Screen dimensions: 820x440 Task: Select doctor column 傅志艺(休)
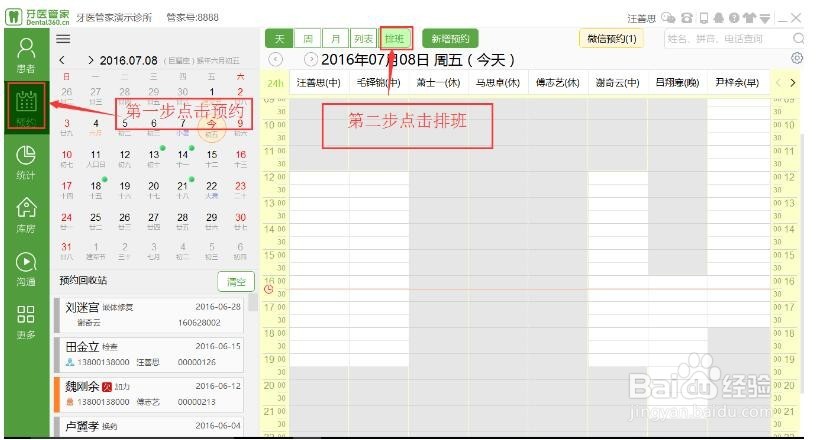(x=557, y=83)
